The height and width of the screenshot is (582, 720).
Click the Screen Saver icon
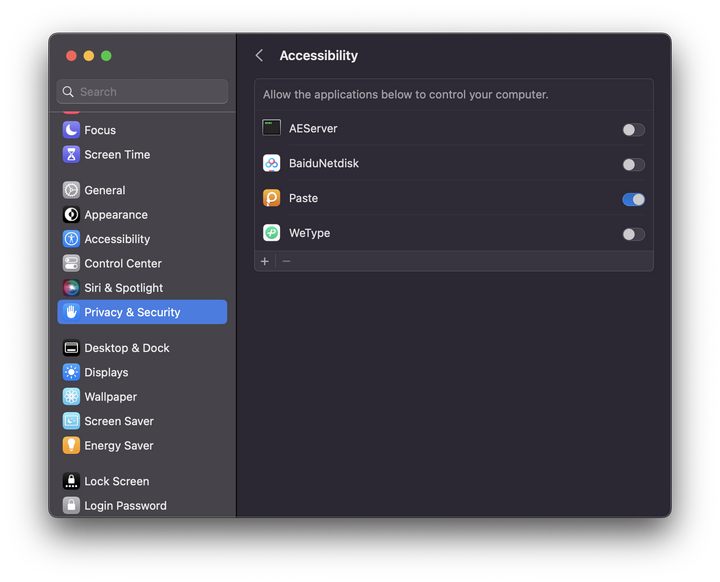point(71,421)
